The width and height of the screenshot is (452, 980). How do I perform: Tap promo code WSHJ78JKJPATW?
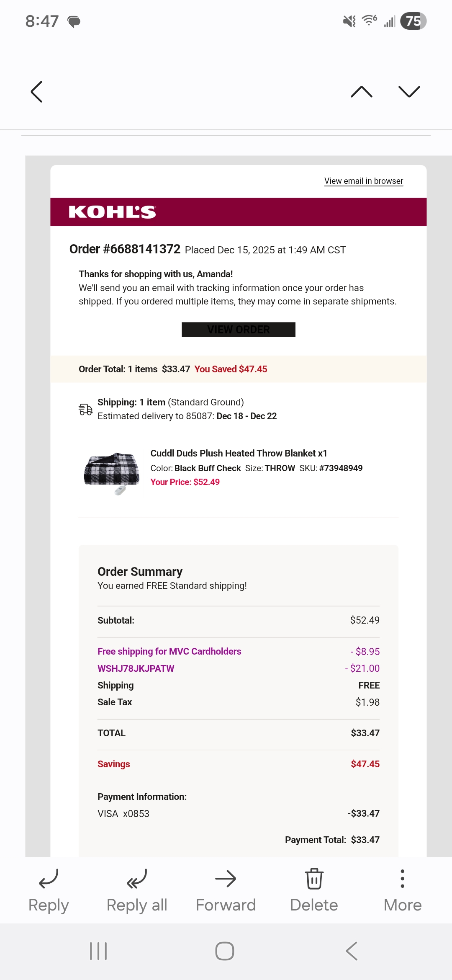(x=136, y=668)
